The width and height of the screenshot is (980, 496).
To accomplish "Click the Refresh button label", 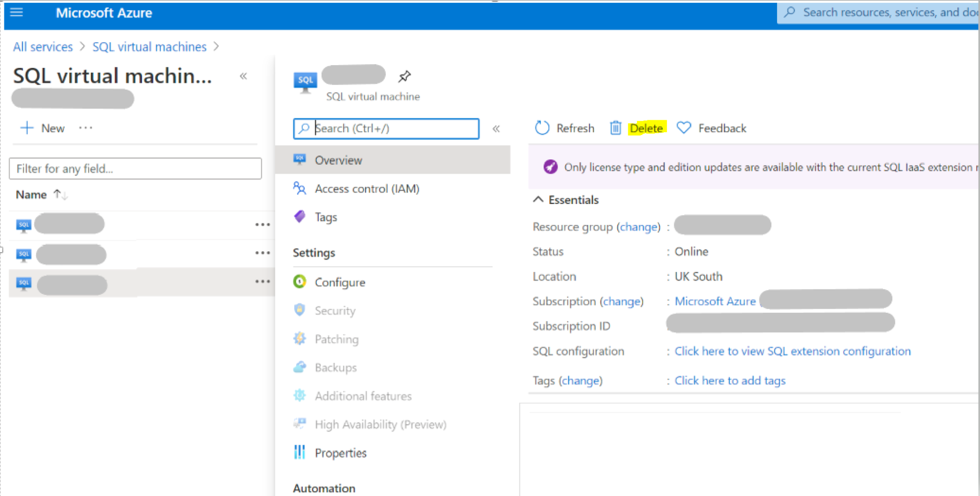I will pyautogui.click(x=575, y=128).
